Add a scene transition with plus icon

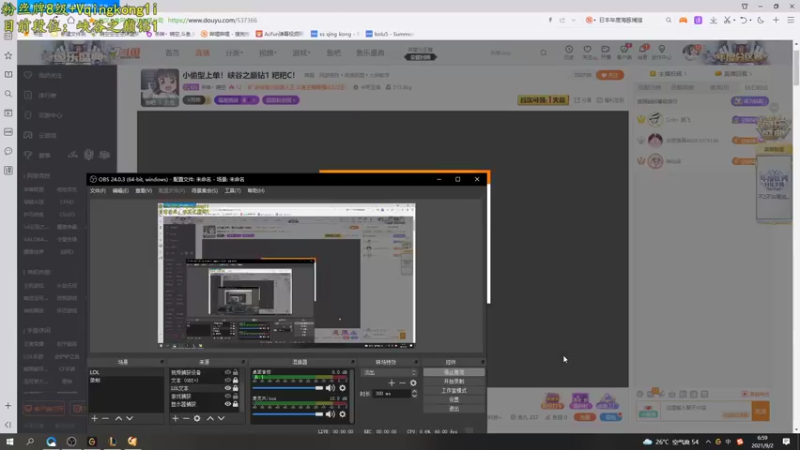pyautogui.click(x=391, y=383)
